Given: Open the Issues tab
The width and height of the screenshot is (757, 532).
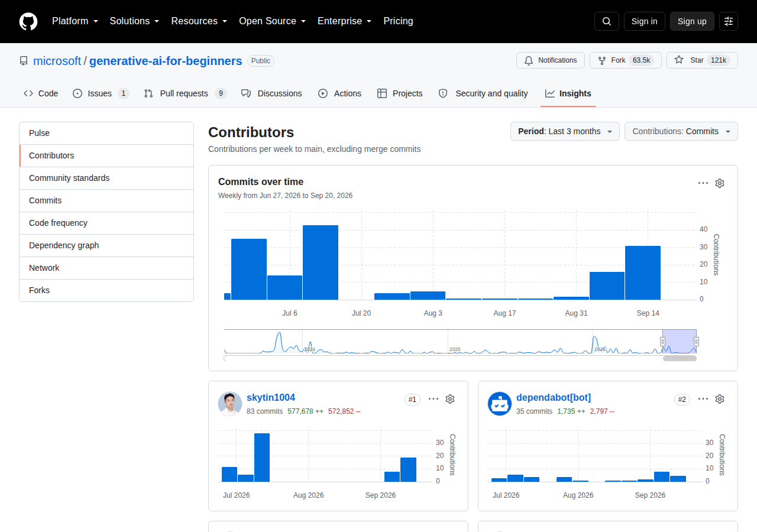Looking at the screenshot, I should pos(101,93).
